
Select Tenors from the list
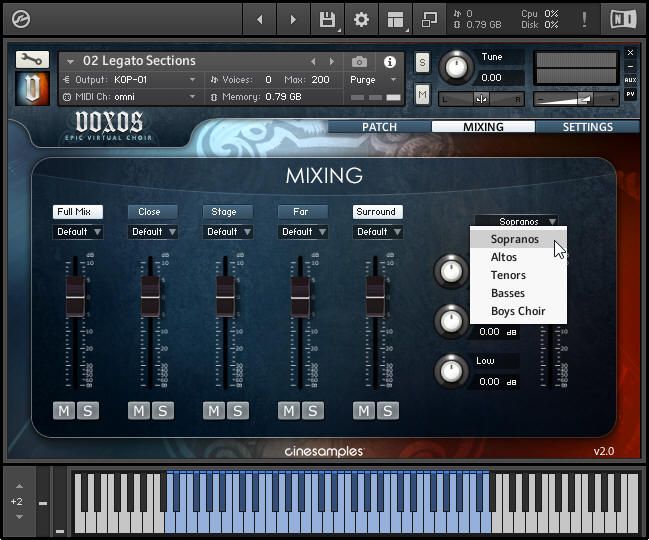pyautogui.click(x=518, y=275)
